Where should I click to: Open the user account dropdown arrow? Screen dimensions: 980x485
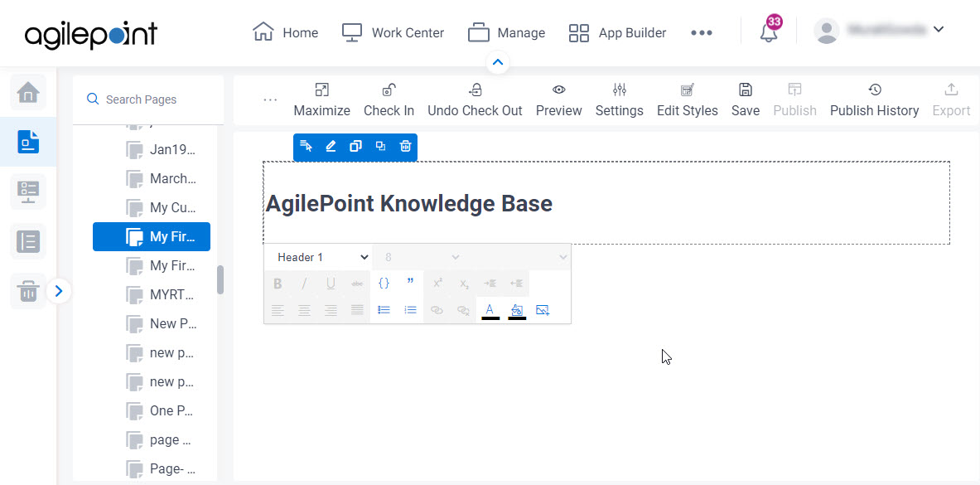pyautogui.click(x=938, y=29)
